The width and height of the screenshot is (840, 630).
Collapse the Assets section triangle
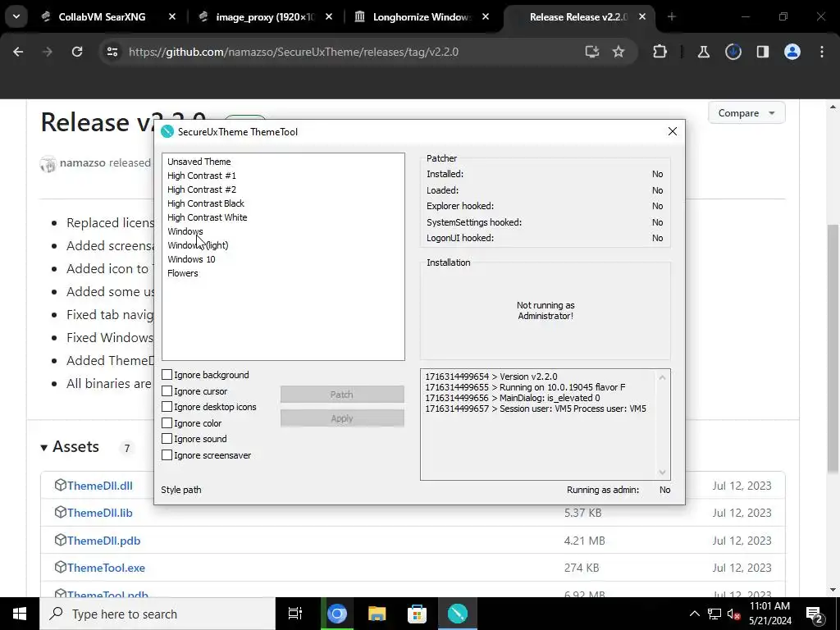(44, 447)
